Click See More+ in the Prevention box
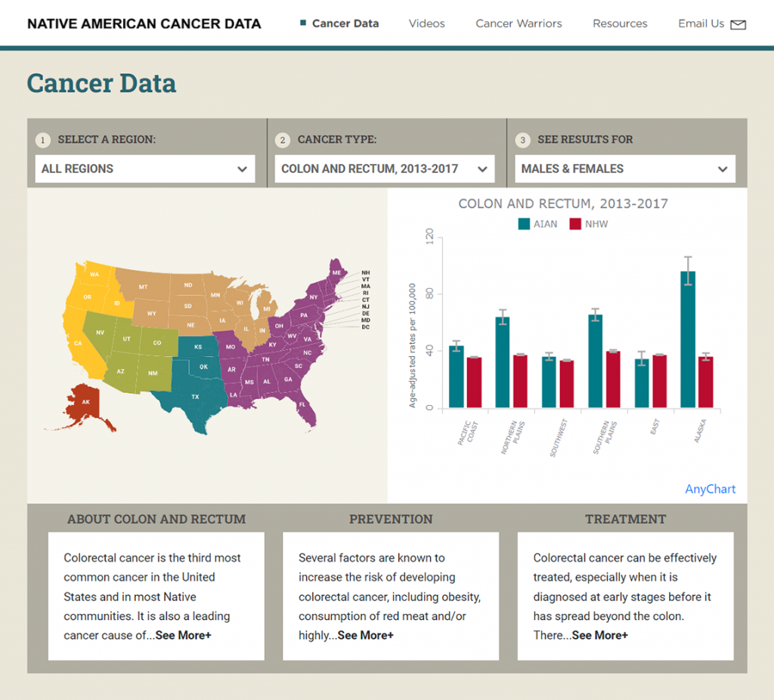 pyautogui.click(x=366, y=635)
